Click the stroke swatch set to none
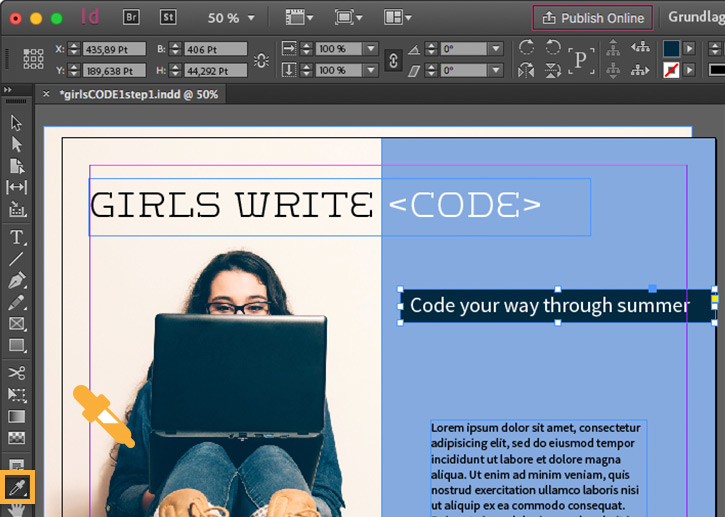The image size is (725, 517). [671, 70]
